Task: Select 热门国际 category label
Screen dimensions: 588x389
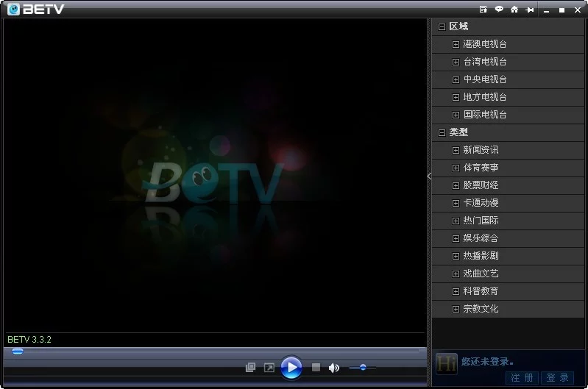Action: [481, 221]
